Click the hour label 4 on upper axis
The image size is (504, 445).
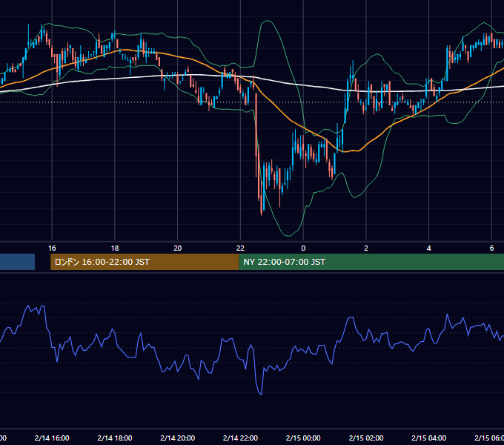[429, 248]
